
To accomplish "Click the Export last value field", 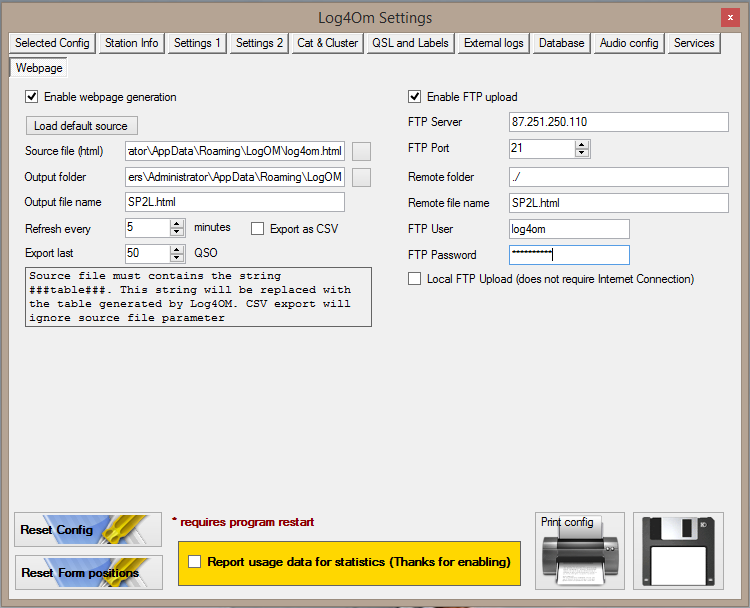I will 148,254.
